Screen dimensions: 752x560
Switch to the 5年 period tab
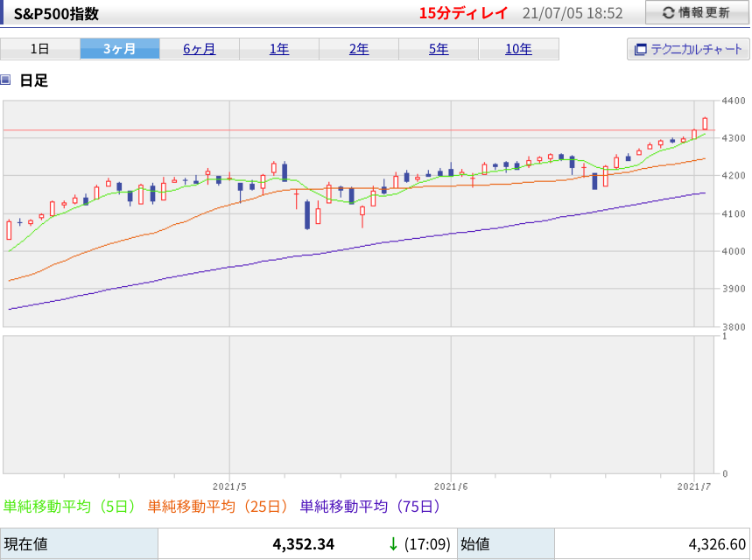click(x=439, y=49)
